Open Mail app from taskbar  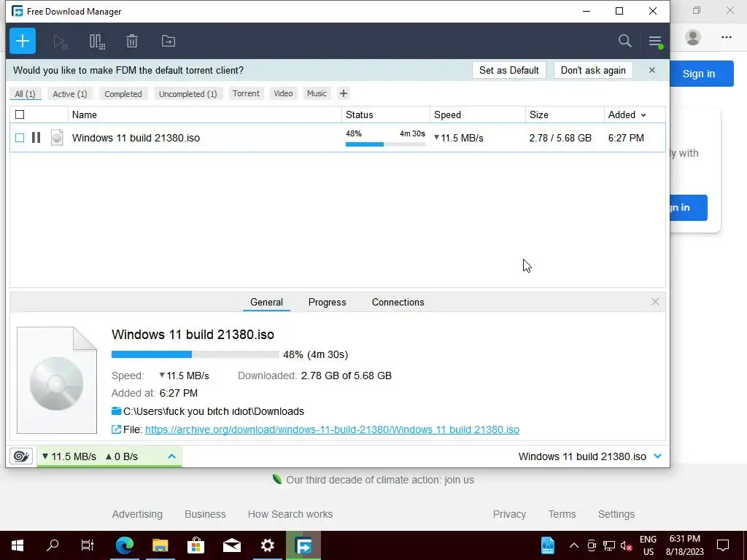tap(232, 545)
